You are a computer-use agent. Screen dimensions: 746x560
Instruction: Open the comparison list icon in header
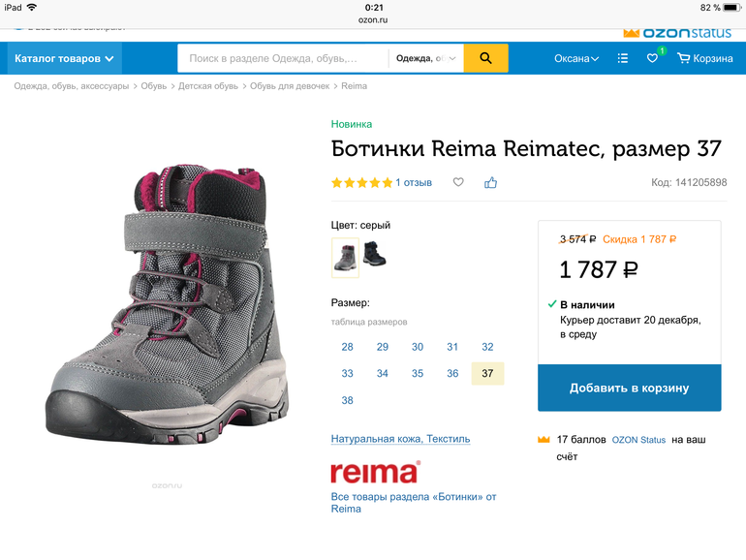(x=623, y=59)
